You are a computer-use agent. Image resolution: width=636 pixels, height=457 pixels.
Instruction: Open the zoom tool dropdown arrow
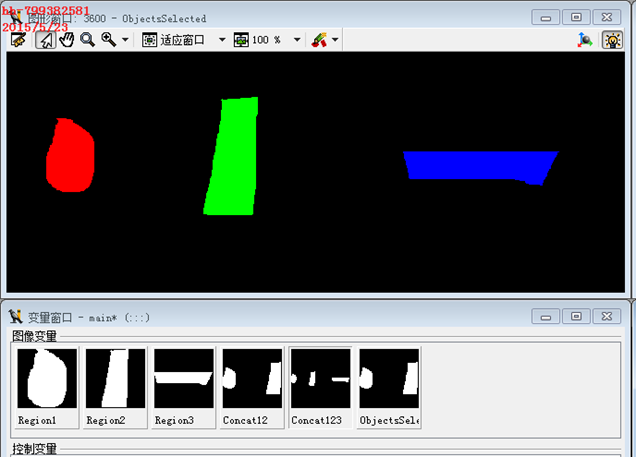click(125, 40)
